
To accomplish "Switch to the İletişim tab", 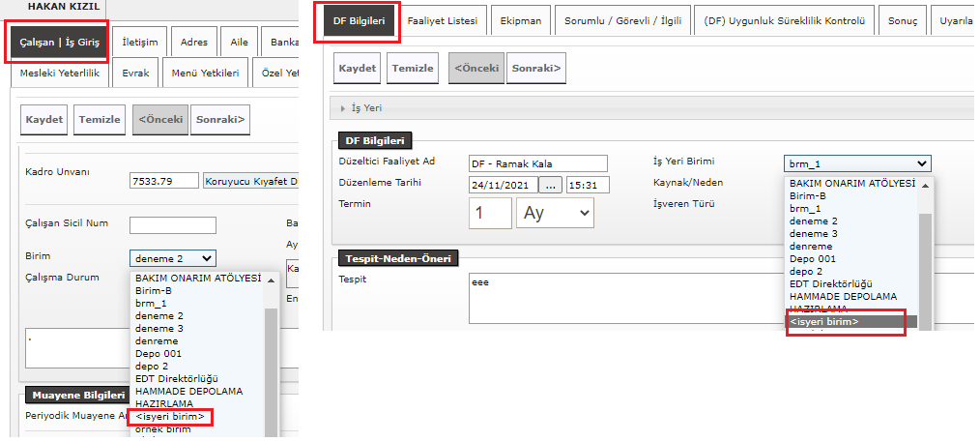I will click(141, 43).
